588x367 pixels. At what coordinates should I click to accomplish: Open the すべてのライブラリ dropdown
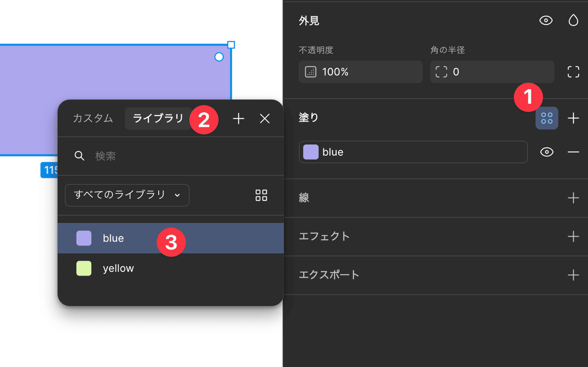pos(127,195)
